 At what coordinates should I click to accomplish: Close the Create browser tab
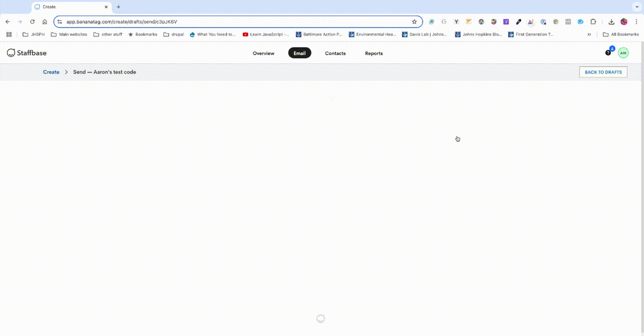coord(106,7)
